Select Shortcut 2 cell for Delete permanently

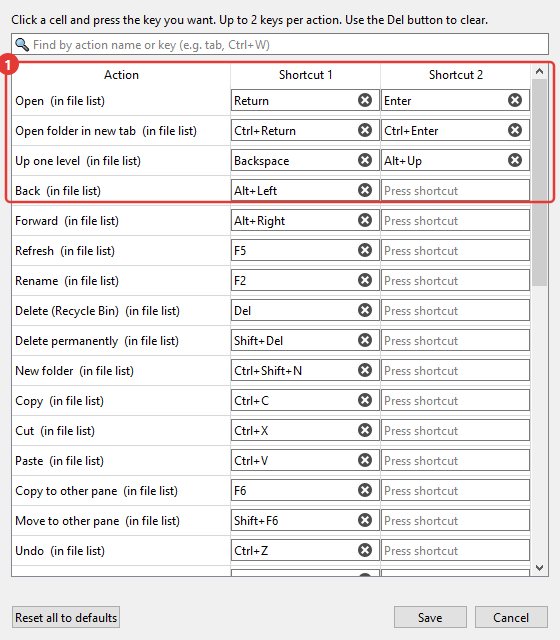click(455, 340)
